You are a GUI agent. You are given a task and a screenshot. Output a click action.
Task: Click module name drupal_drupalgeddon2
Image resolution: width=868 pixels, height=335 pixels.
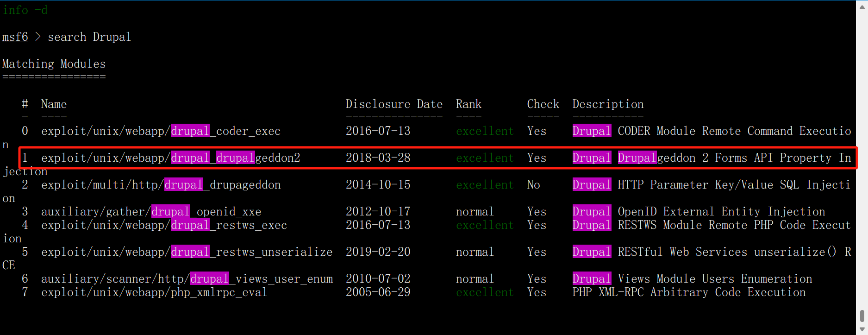[x=170, y=158]
